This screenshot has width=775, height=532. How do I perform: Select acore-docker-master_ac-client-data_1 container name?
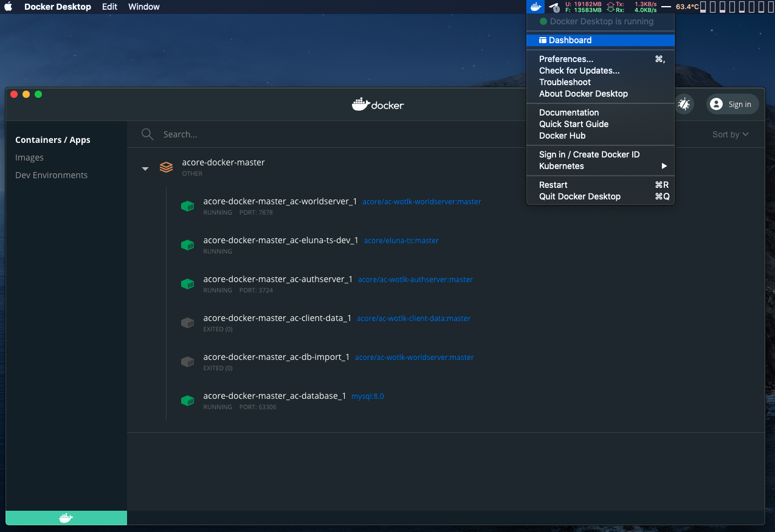[277, 318]
